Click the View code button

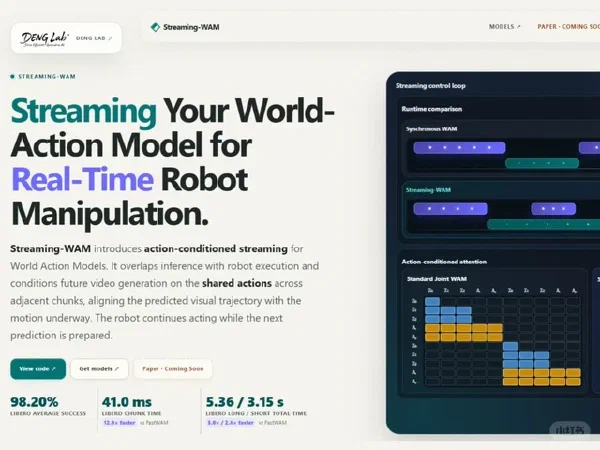[x=38, y=369]
